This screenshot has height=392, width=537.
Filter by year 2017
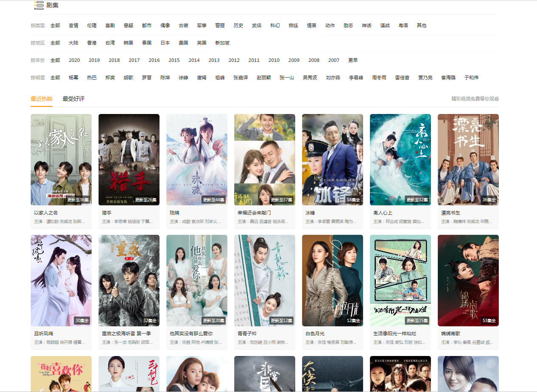(x=134, y=60)
